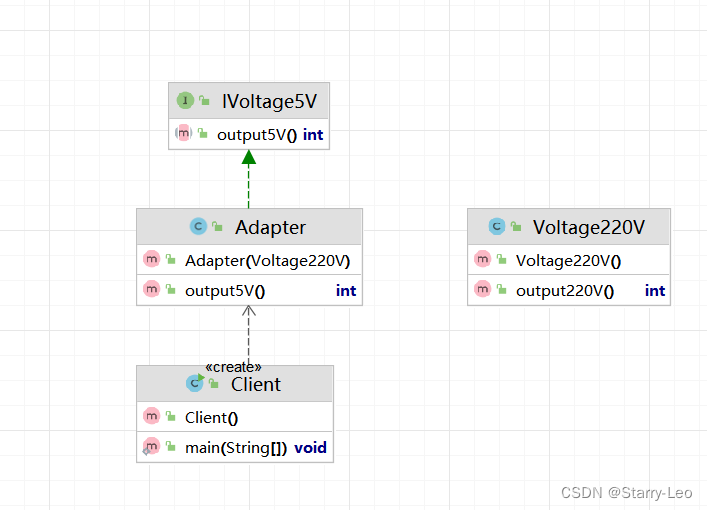The image size is (707, 510).
Task: Click the lock icon beside Client title
Action: [x=214, y=383]
